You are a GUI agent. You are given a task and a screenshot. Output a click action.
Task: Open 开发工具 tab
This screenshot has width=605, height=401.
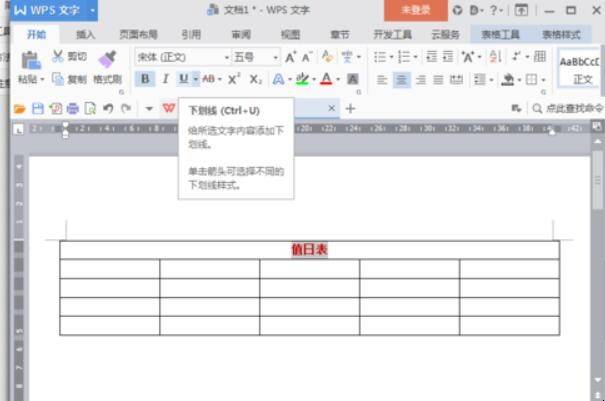point(392,35)
